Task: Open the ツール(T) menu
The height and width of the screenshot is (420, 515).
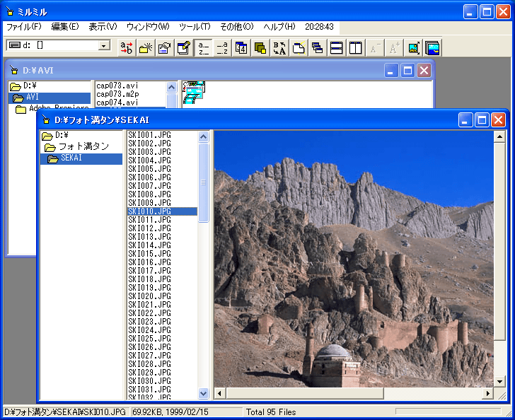Action: [x=195, y=27]
